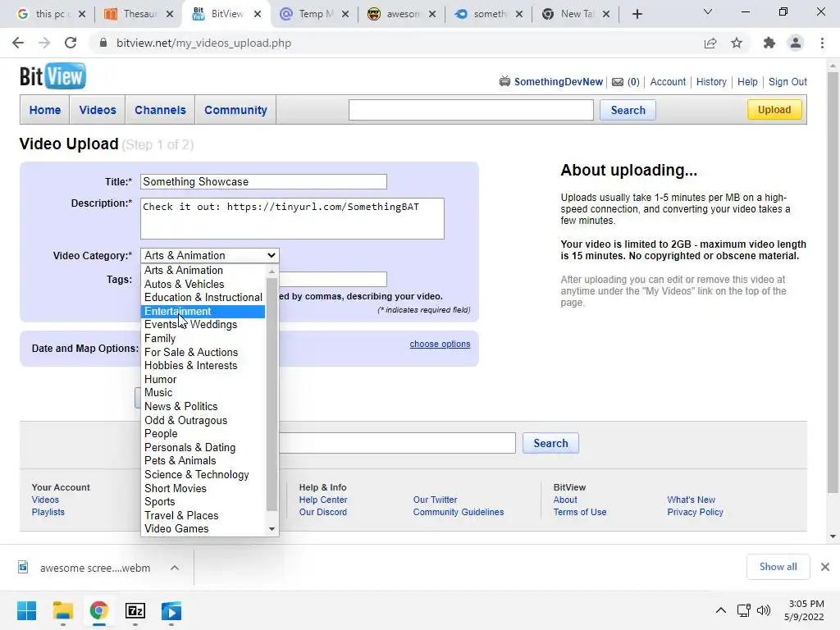
Task: Pick News & Politics category
Action: click(x=203, y=407)
